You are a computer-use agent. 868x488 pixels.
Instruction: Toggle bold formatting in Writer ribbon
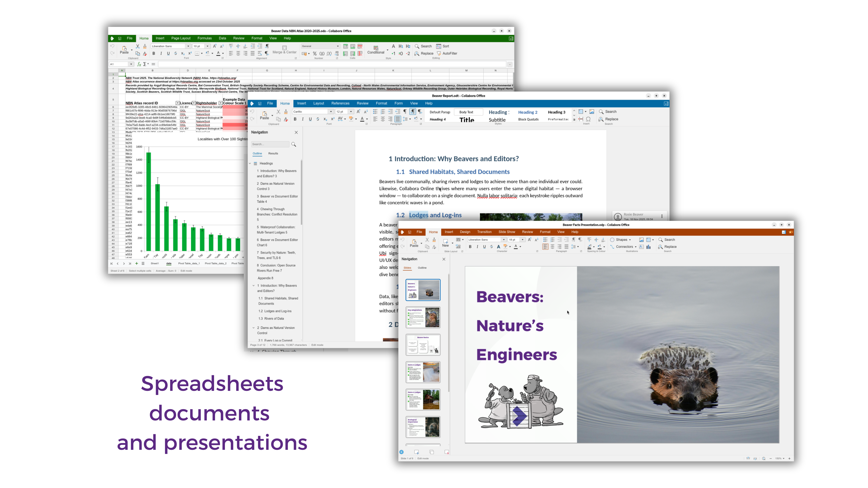[x=295, y=119]
